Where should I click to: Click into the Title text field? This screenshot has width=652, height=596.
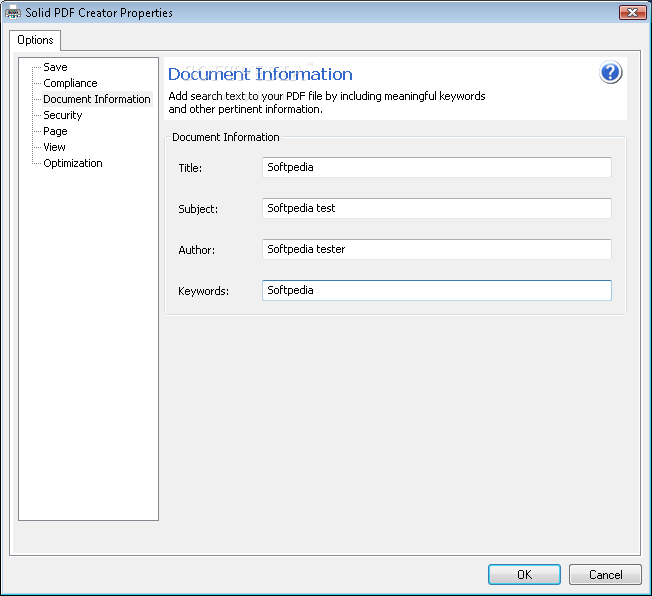click(437, 167)
